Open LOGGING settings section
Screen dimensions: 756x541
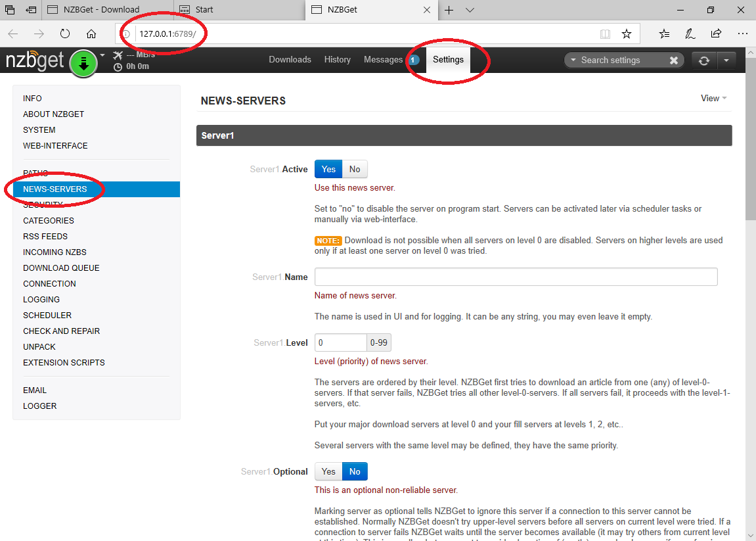coord(41,299)
